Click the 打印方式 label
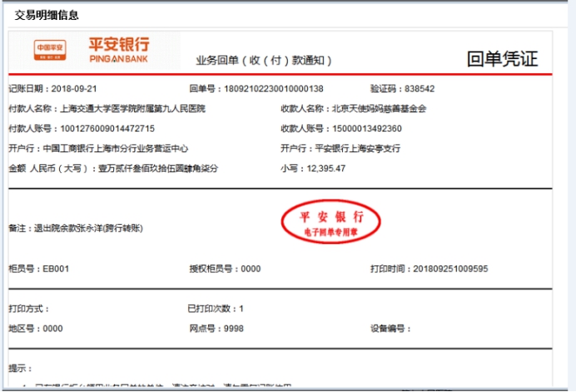This screenshot has height=392, width=576. click(28, 309)
